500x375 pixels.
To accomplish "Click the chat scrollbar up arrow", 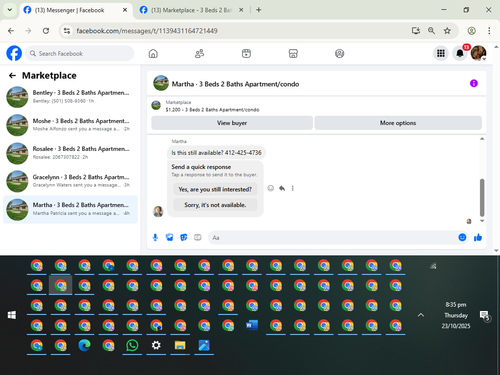I will coord(482,139).
